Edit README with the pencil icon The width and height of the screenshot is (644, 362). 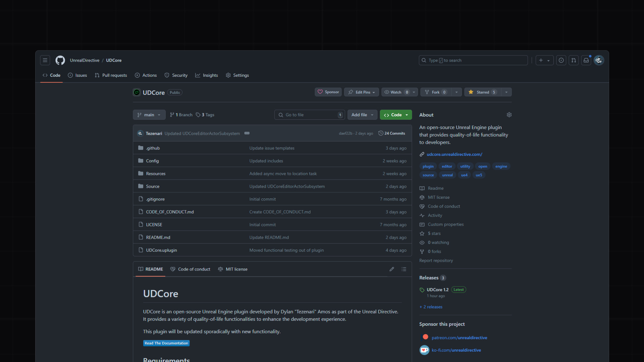pyautogui.click(x=391, y=269)
